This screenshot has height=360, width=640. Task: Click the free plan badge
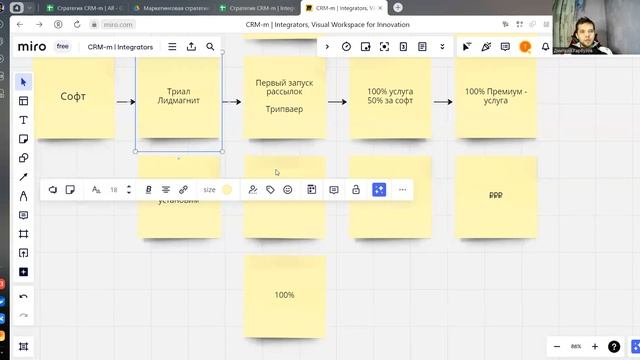[62, 47]
